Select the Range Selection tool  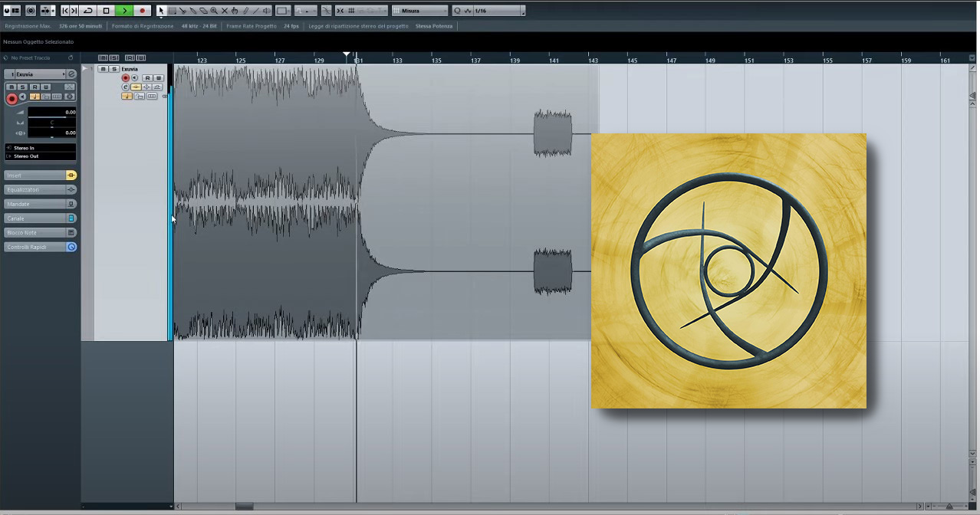coord(172,11)
